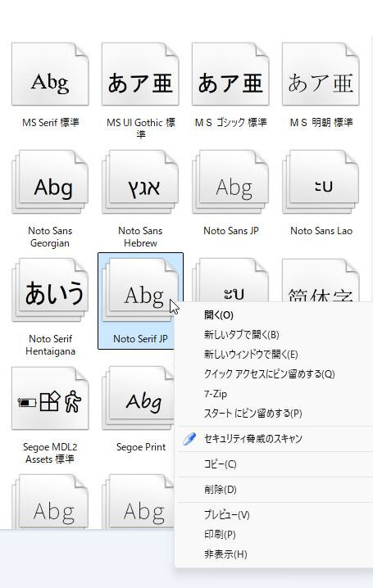Select the MS Serif 標準 font icon

click(50, 74)
